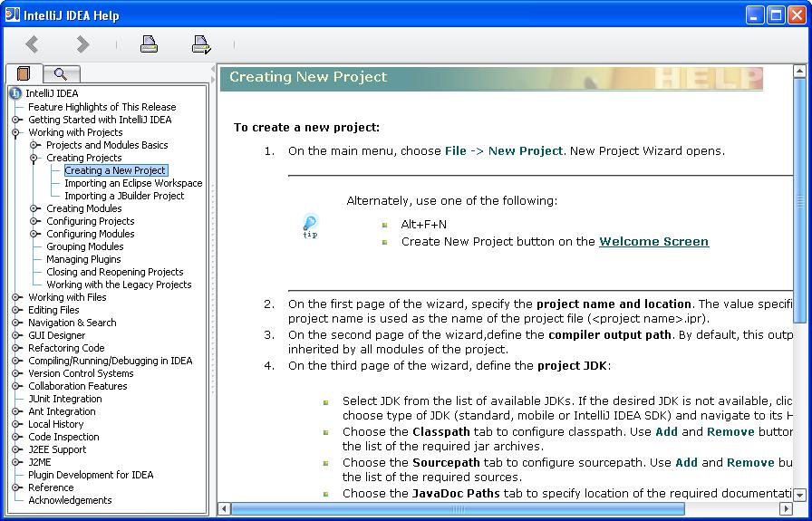Click the Back navigation arrow
The height and width of the screenshot is (521, 812).
(33, 43)
